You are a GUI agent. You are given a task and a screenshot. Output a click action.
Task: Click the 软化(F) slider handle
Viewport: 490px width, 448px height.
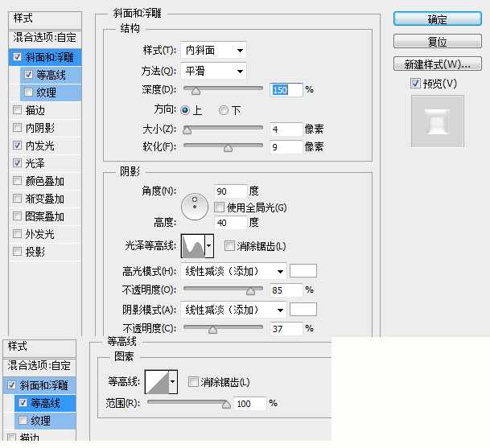coord(229,148)
